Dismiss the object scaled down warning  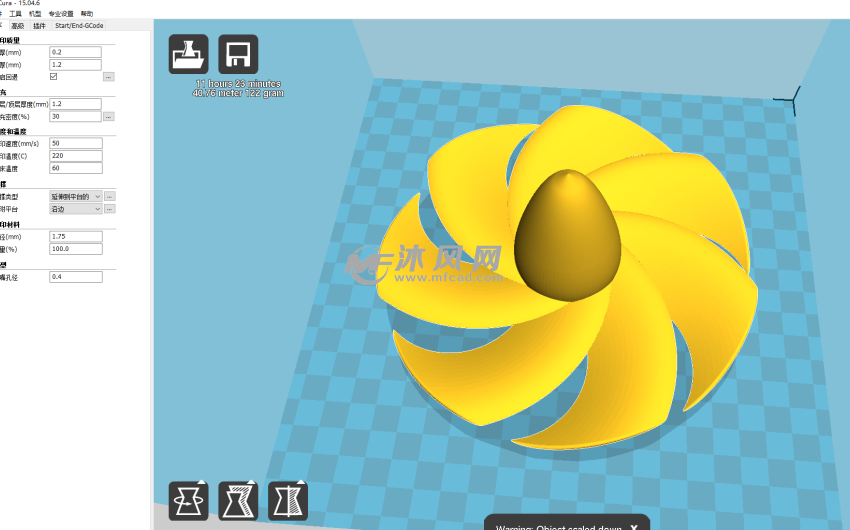[633, 526]
